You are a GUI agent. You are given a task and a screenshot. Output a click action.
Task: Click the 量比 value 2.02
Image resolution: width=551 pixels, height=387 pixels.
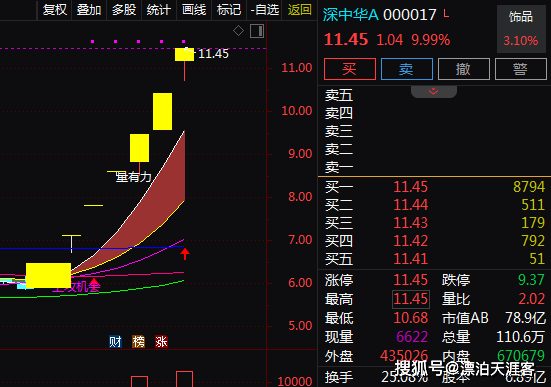531,299
